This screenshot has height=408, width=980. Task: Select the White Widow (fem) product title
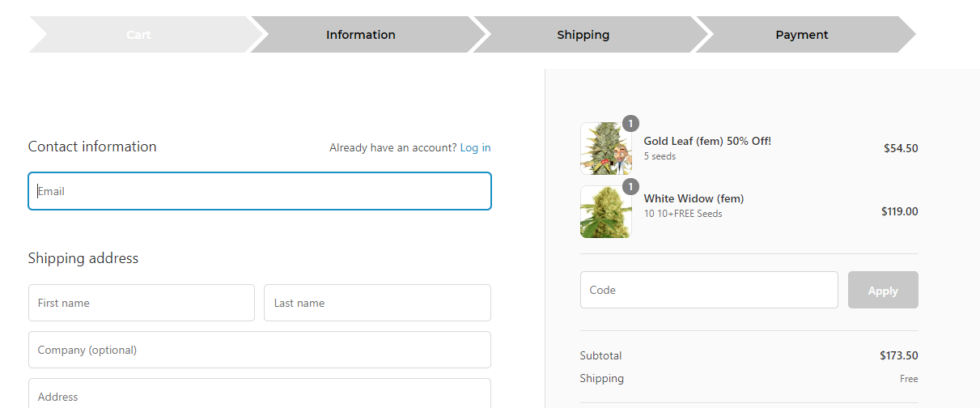(694, 198)
